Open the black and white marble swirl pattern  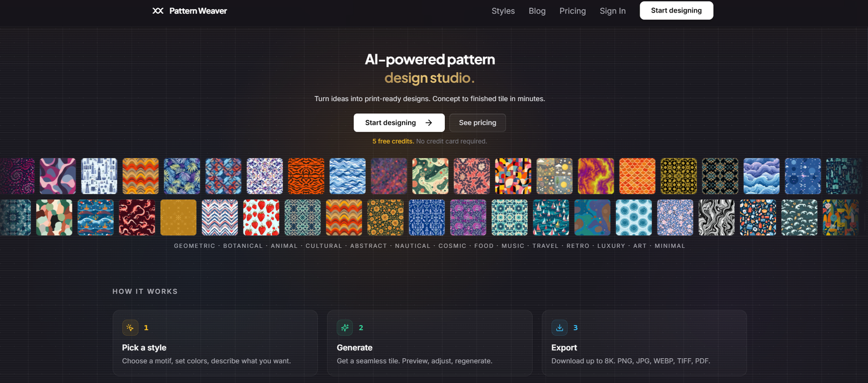(717, 218)
